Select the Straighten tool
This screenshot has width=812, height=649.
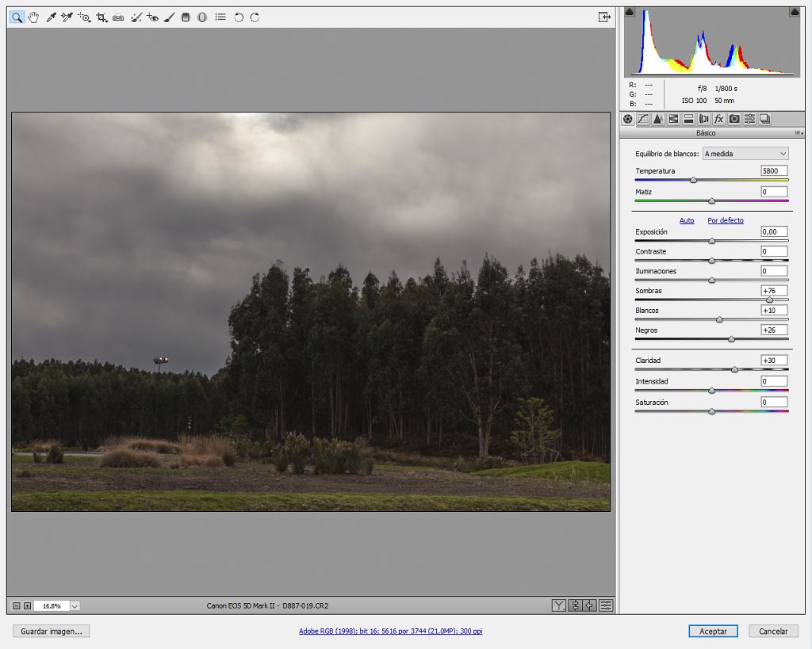[118, 17]
